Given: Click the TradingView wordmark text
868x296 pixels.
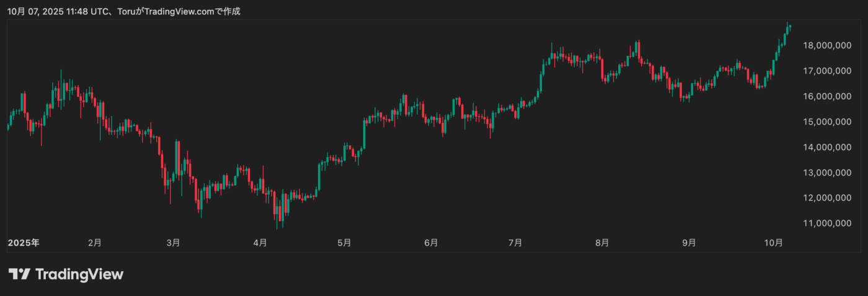Looking at the screenshot, I should 79,274.
